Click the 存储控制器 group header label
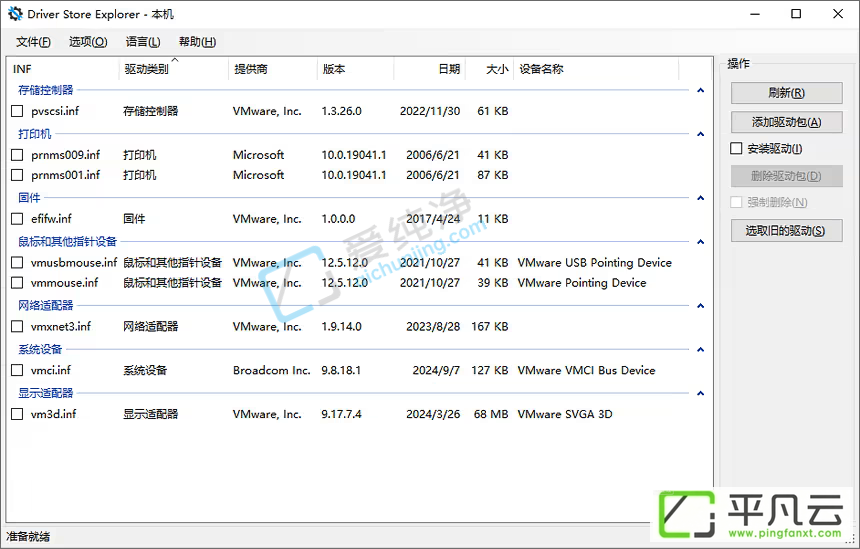The height and width of the screenshot is (549, 860). point(46,90)
